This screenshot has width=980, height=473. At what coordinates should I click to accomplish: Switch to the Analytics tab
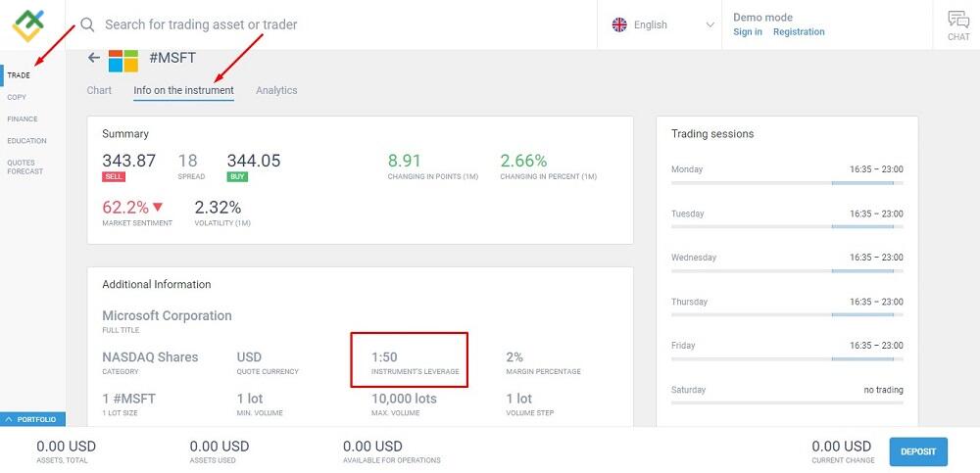coord(276,91)
